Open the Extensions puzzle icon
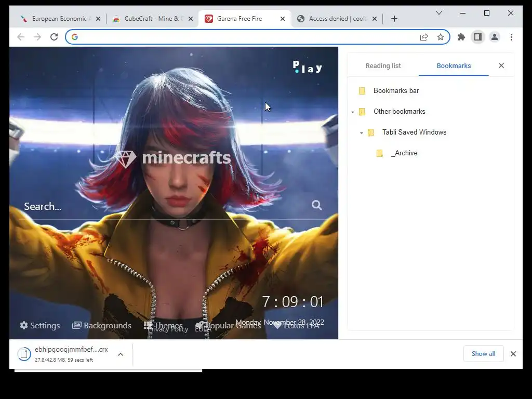Viewport: 532px width, 399px height. (x=461, y=37)
